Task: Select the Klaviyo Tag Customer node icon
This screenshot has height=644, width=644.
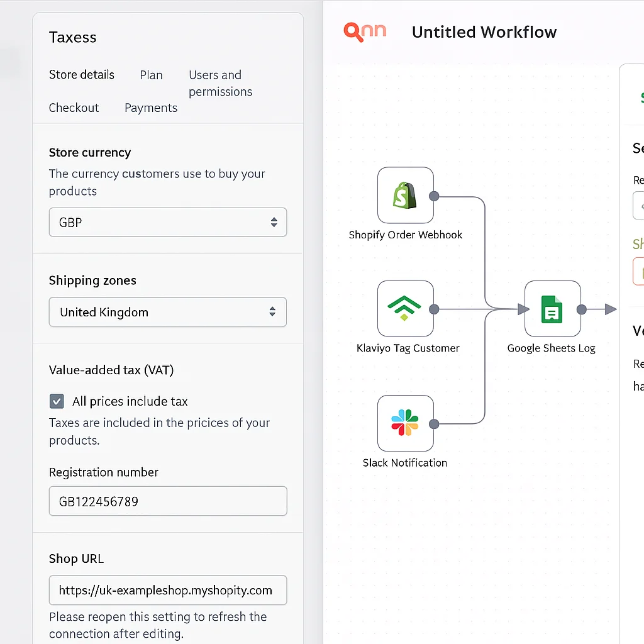Action: (406, 308)
